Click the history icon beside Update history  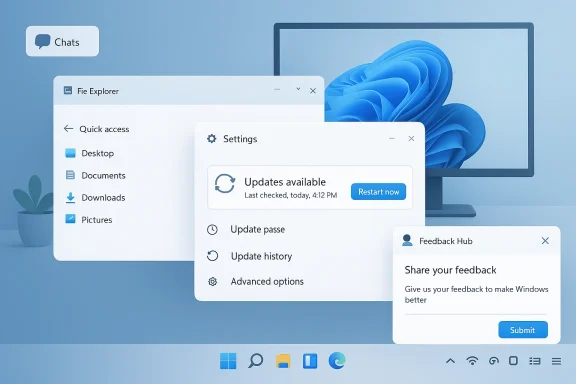[212, 256]
